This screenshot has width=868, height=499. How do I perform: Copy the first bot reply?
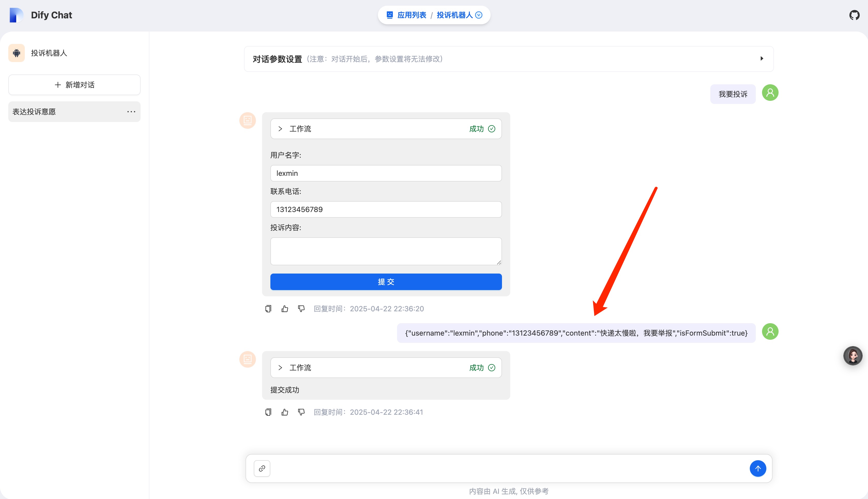tap(268, 309)
